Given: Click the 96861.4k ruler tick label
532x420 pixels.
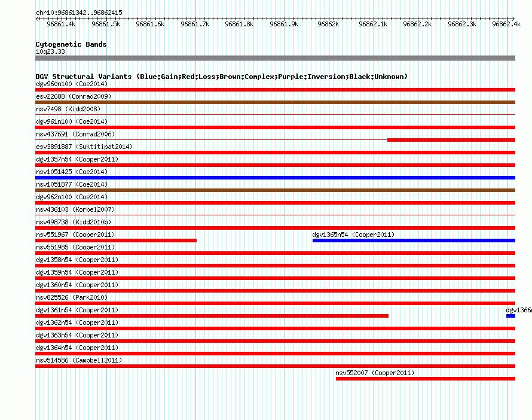Looking at the screenshot, I should 61,24.
